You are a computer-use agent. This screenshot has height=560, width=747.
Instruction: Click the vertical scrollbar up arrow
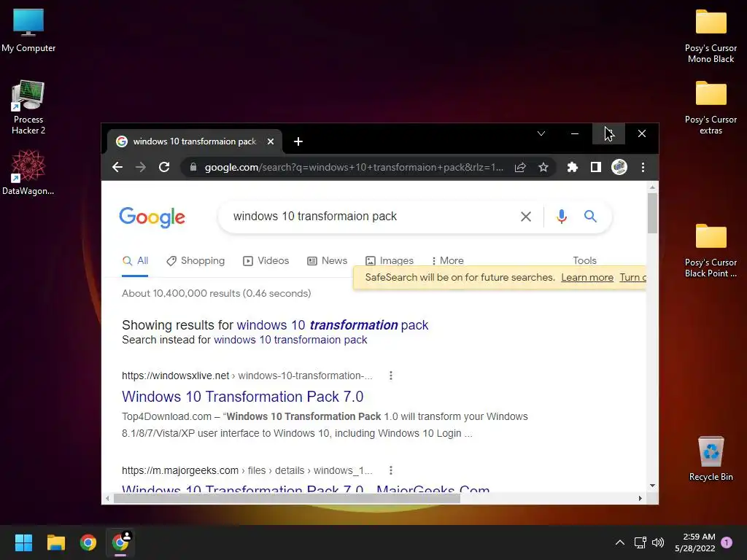(x=652, y=187)
